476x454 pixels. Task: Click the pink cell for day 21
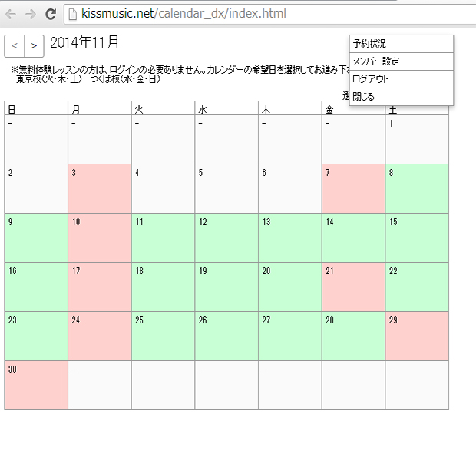pyautogui.click(x=353, y=287)
